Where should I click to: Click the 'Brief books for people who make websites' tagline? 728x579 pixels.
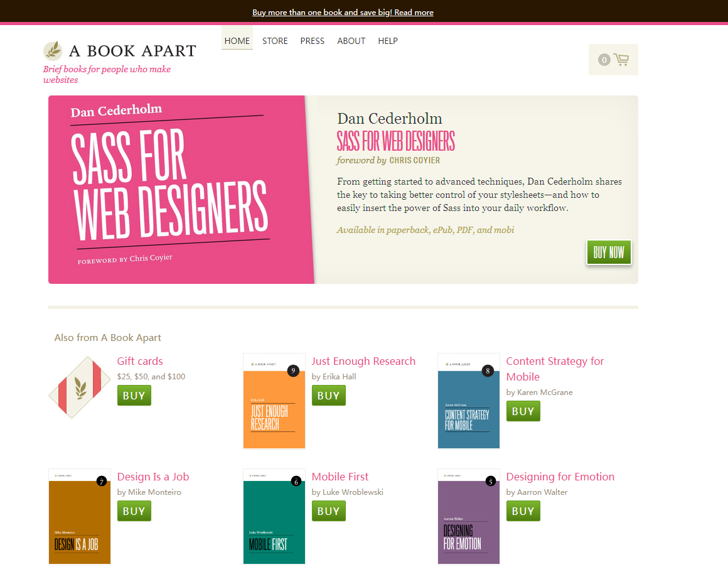107,74
